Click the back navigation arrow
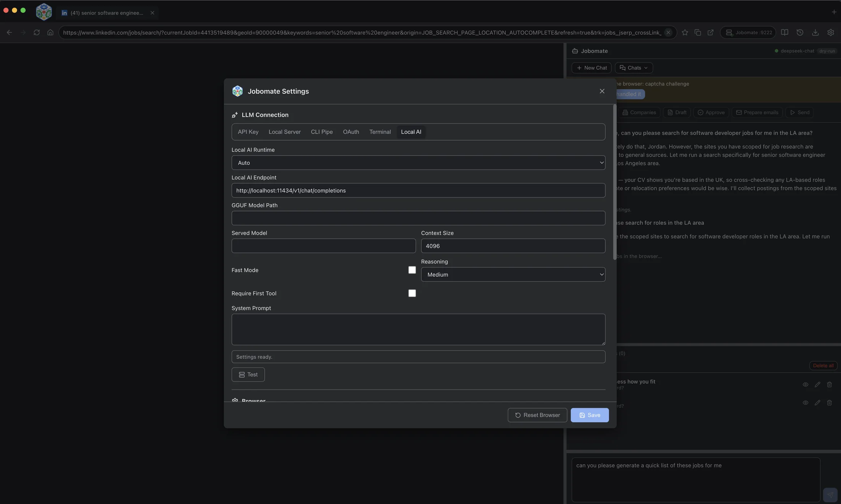The height and width of the screenshot is (504, 841). (10, 32)
